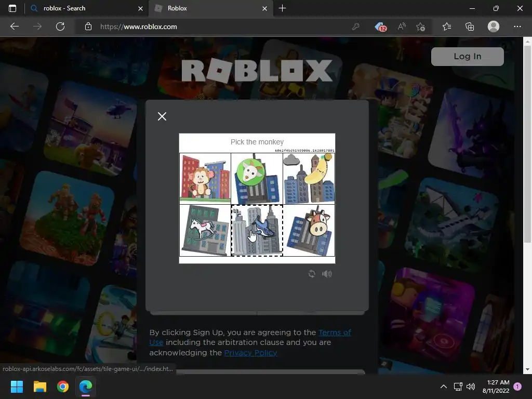
Task: Launch Google Chrome from the taskbar
Action: [63, 387]
